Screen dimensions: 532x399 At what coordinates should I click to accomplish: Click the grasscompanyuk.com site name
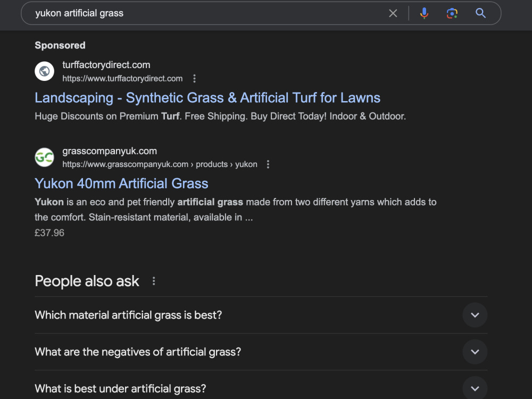coord(110,151)
